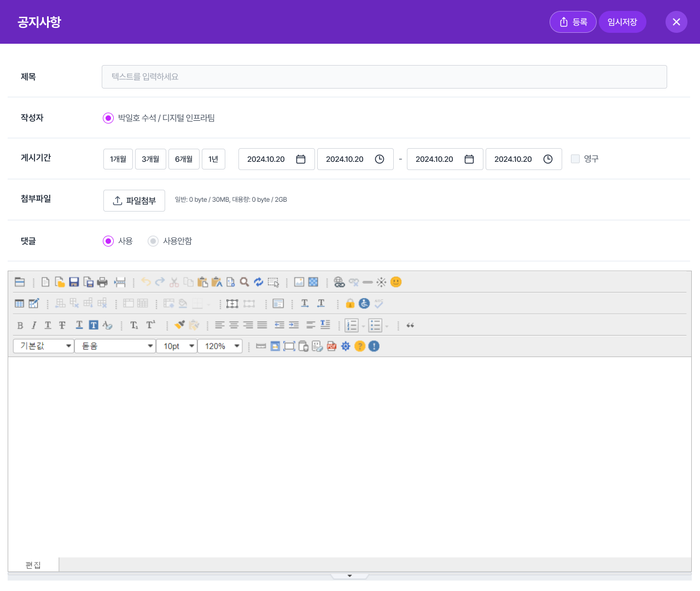Click the print icon in the editor toolbar
The width and height of the screenshot is (700, 591).
point(102,282)
